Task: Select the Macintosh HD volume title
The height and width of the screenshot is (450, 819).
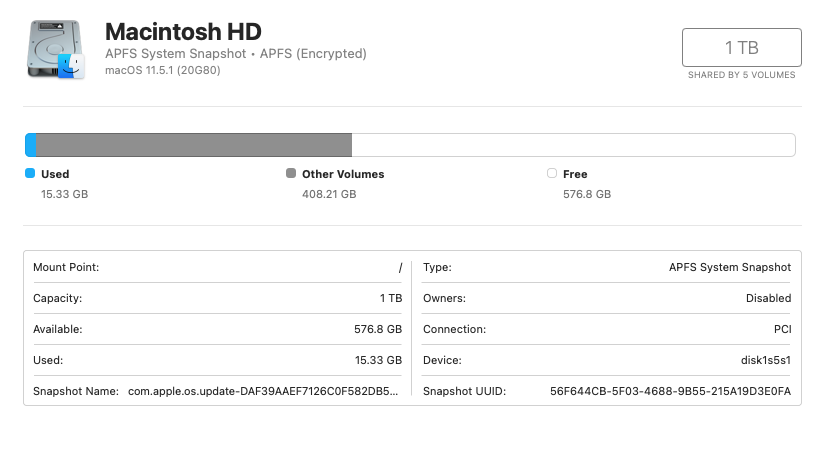Action: tap(183, 32)
